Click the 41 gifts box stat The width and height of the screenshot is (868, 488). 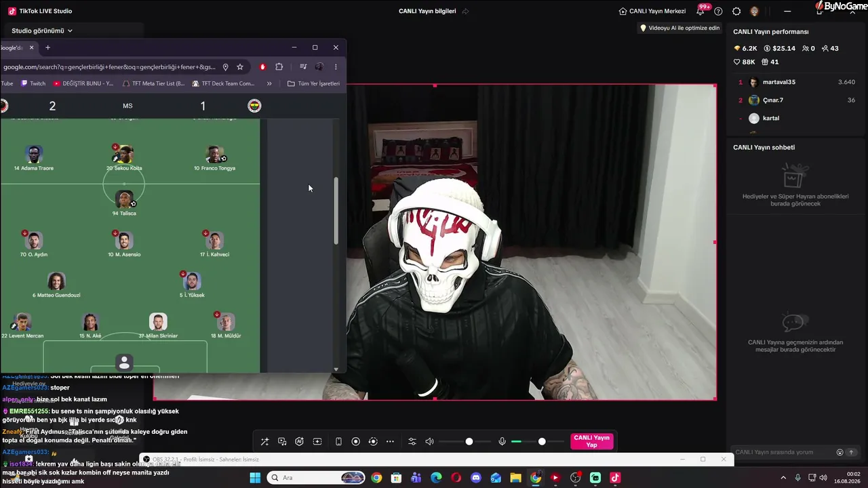point(770,62)
